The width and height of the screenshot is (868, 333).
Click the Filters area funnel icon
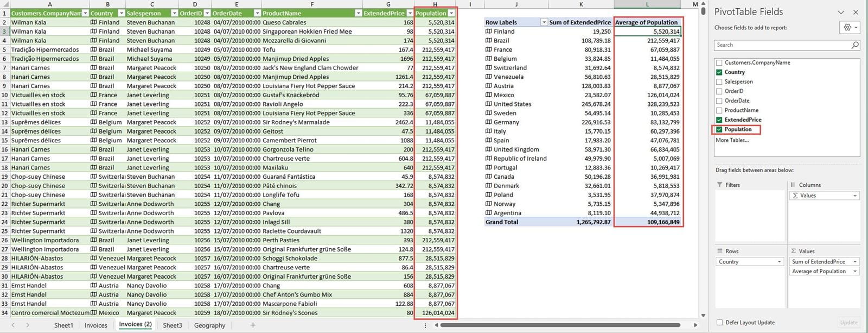(720, 185)
